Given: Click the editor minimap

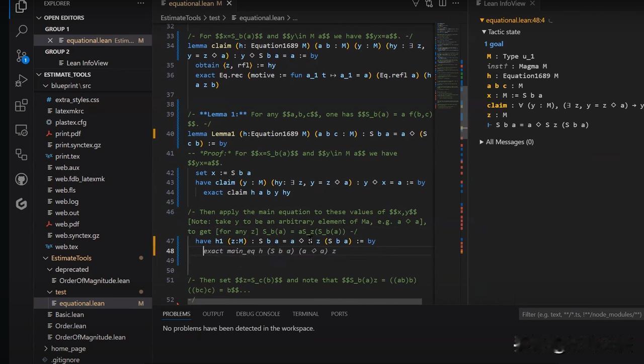Looking at the screenshot, I should pyautogui.click(x=447, y=65).
